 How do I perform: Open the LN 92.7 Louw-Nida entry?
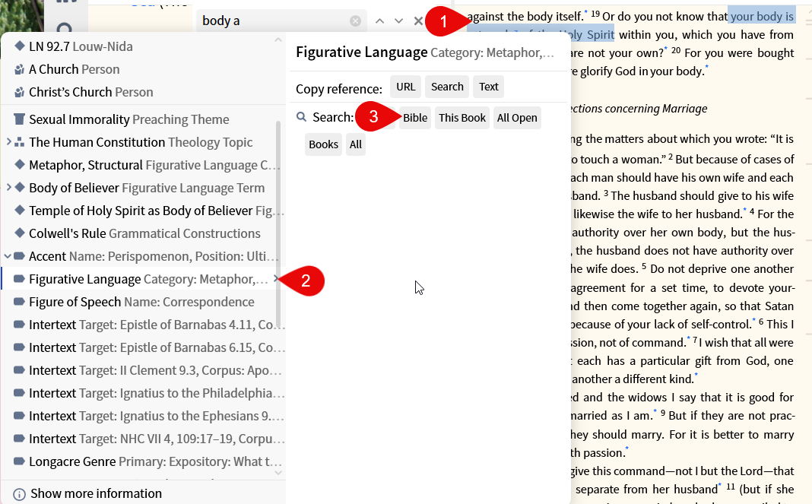(x=143, y=46)
